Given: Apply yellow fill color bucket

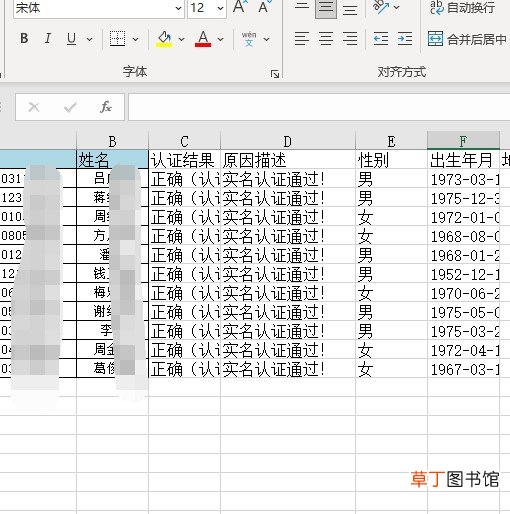Looking at the screenshot, I should click(x=164, y=39).
